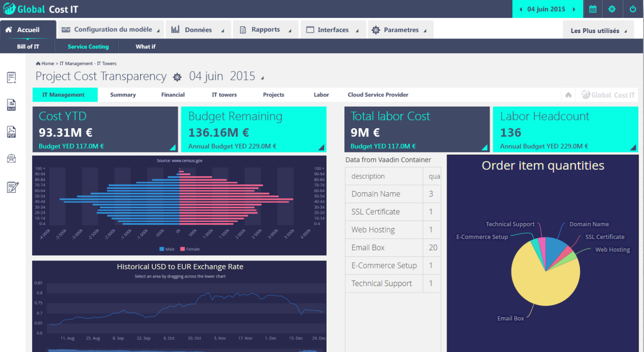This screenshot has height=352, width=644.
Task: Toggle Female series in pyramid legend
Action: click(x=190, y=249)
